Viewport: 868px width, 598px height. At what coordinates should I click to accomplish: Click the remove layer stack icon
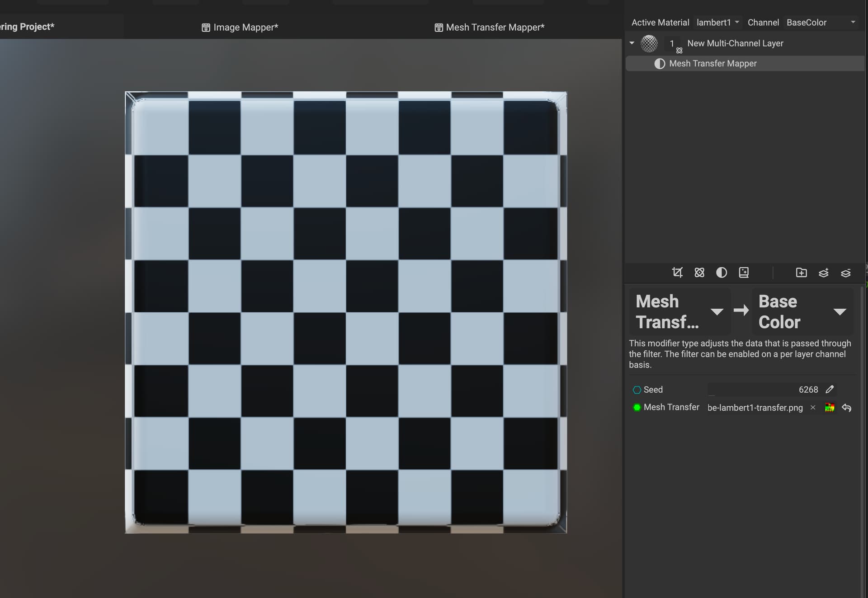845,273
